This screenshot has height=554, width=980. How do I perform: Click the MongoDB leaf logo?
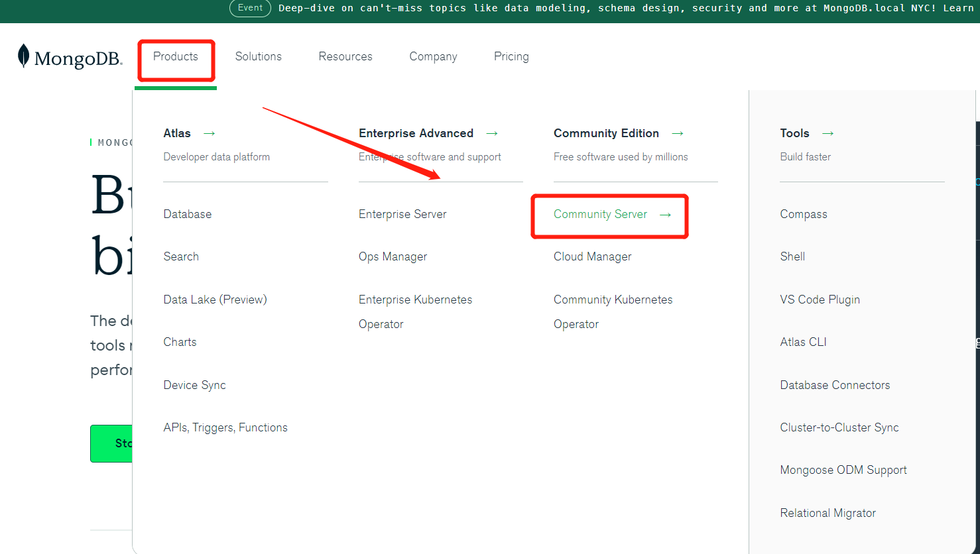coord(70,57)
